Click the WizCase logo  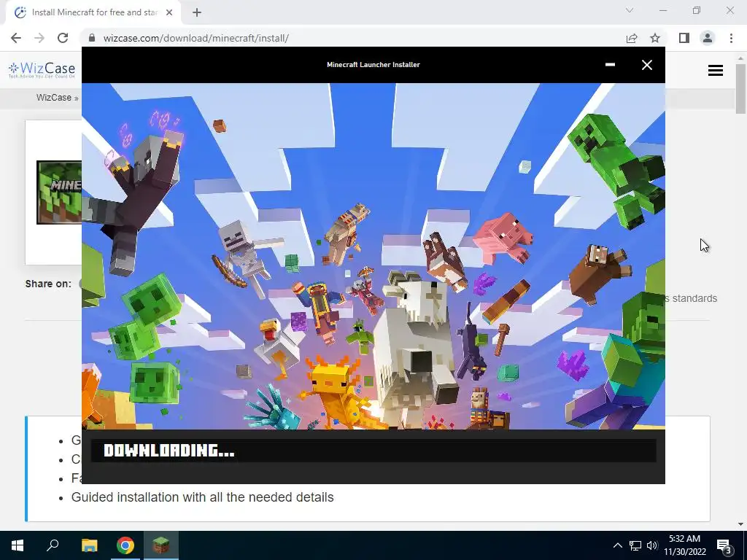coord(42,70)
